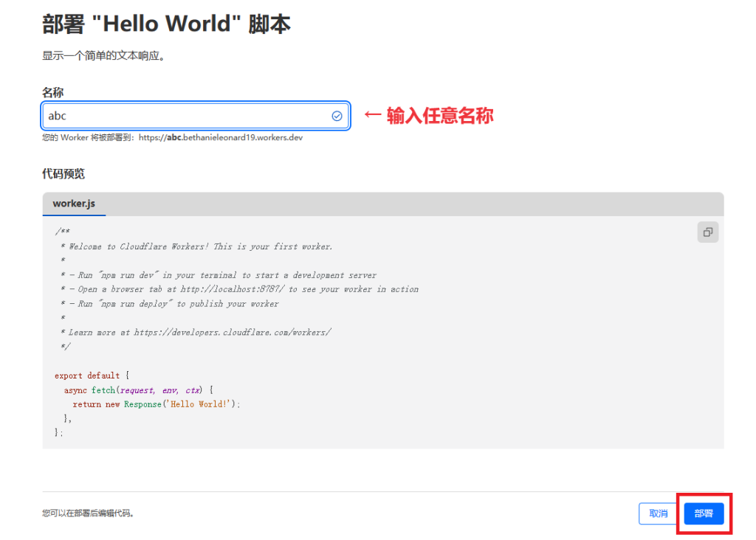Viewport: 756px width, 540px height.
Task: Click the 取消 cancel button
Action: pos(658,513)
